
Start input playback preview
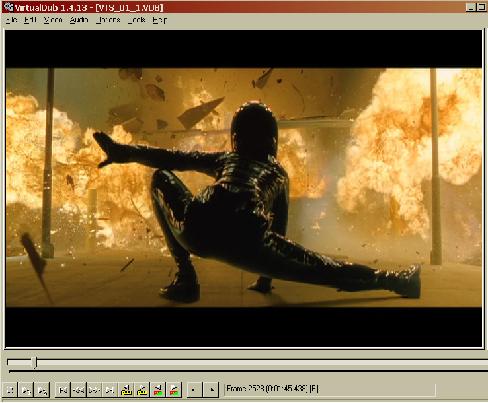[x=26, y=389]
